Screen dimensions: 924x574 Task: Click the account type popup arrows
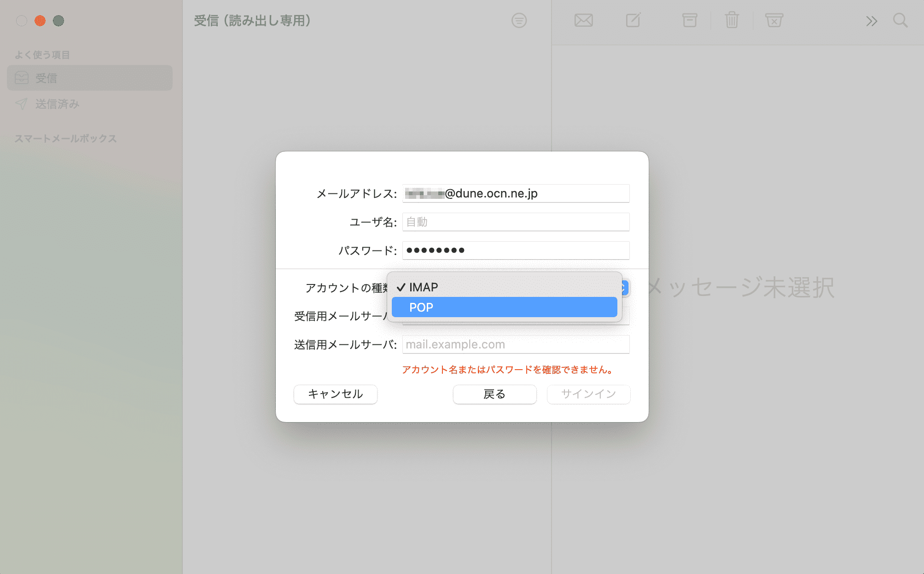pos(625,288)
